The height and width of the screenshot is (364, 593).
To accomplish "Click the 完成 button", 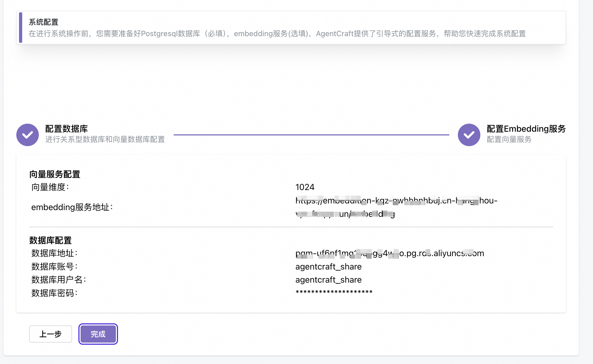I will [x=98, y=334].
